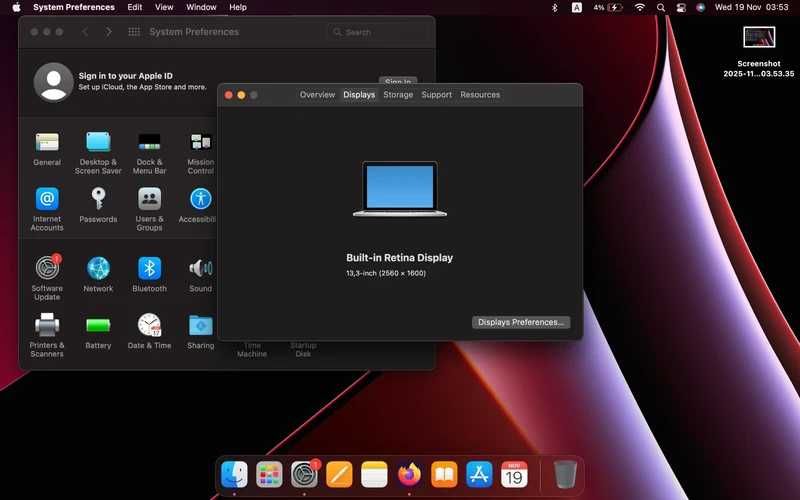This screenshot has width=800, height=500.
Task: Open Users & Groups pane
Action: tap(149, 209)
